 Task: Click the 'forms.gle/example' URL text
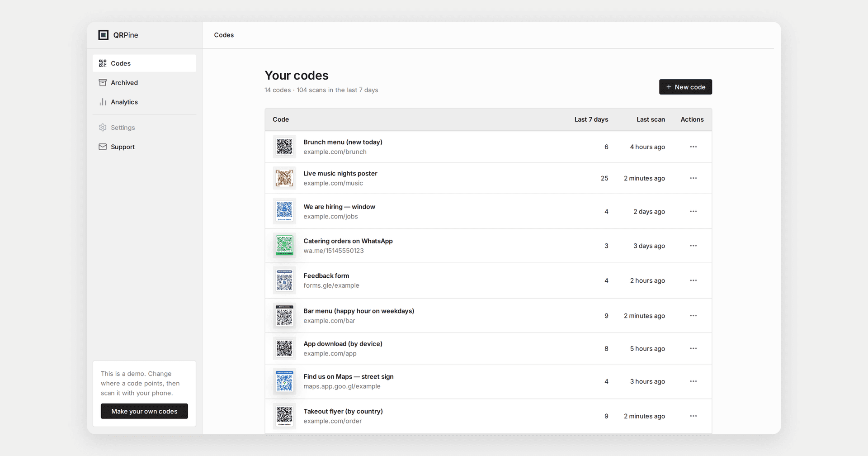[x=331, y=285]
